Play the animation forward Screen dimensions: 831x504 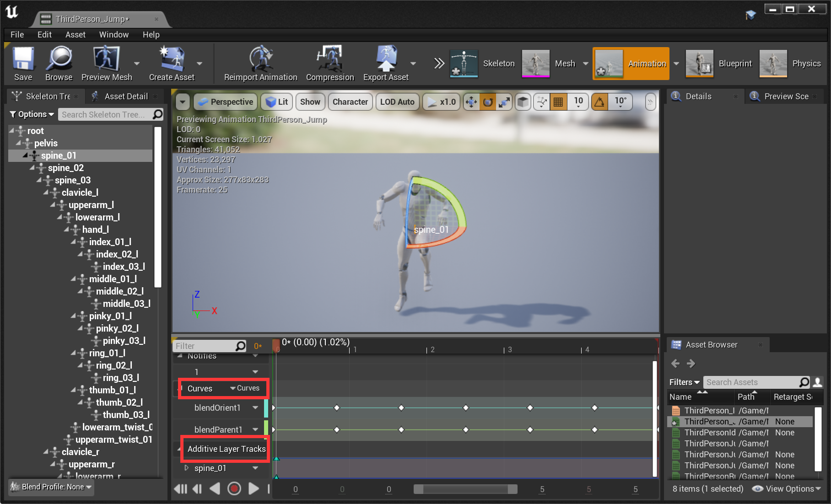tap(254, 489)
